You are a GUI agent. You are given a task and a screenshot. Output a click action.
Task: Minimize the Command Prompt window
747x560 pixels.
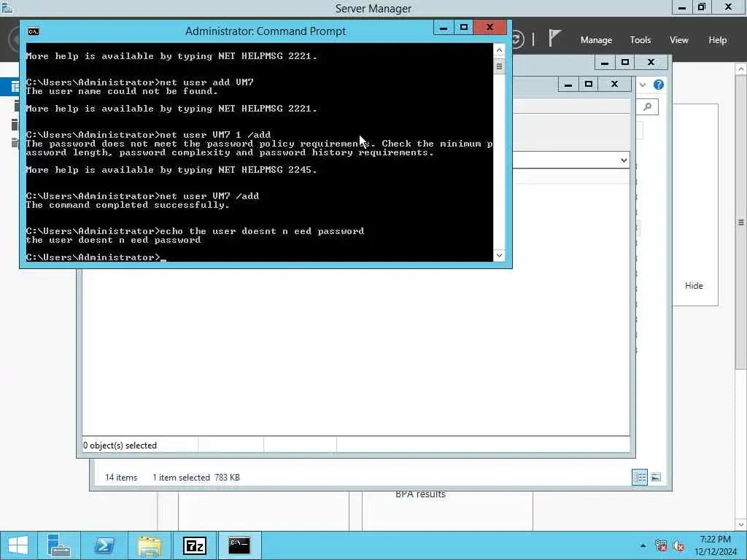(x=444, y=28)
